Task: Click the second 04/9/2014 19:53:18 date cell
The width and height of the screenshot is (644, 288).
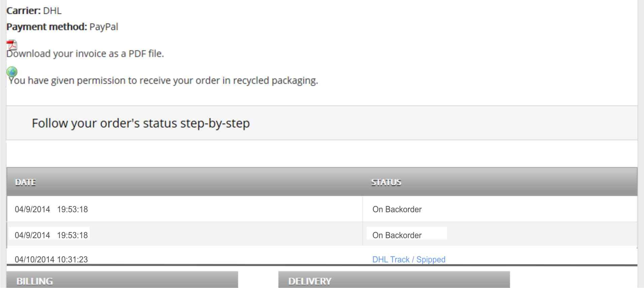Action: click(184, 235)
